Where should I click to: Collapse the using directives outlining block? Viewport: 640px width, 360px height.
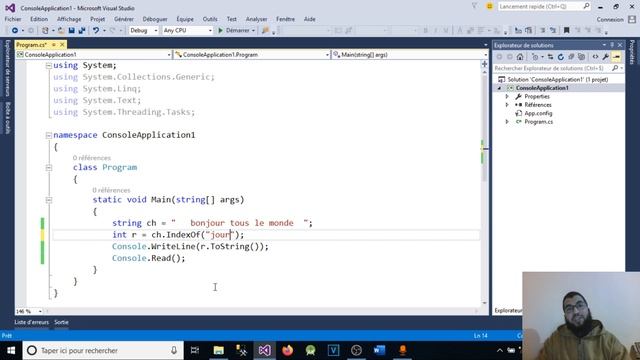coord(49,65)
